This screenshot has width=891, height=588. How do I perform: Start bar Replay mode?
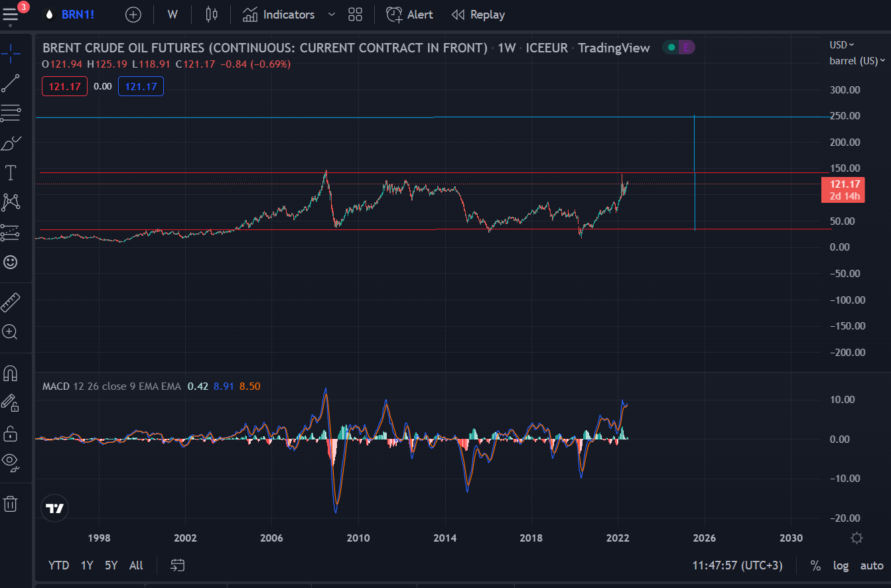pos(478,15)
